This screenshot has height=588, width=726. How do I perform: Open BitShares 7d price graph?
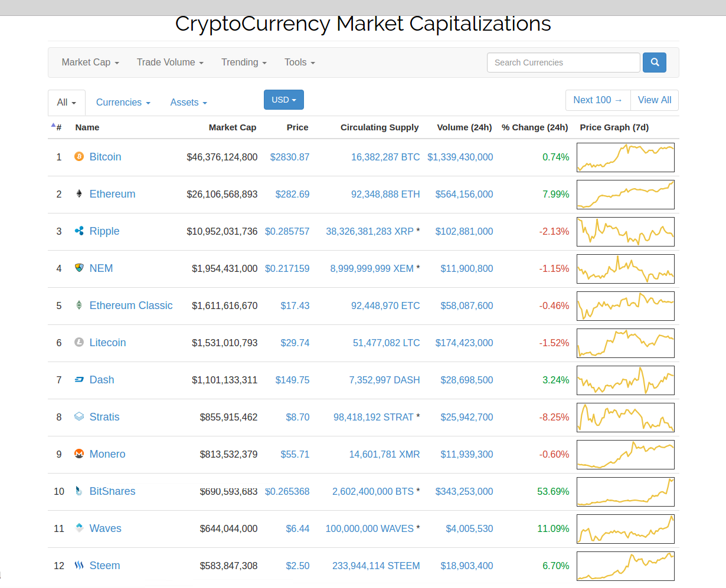626,492
